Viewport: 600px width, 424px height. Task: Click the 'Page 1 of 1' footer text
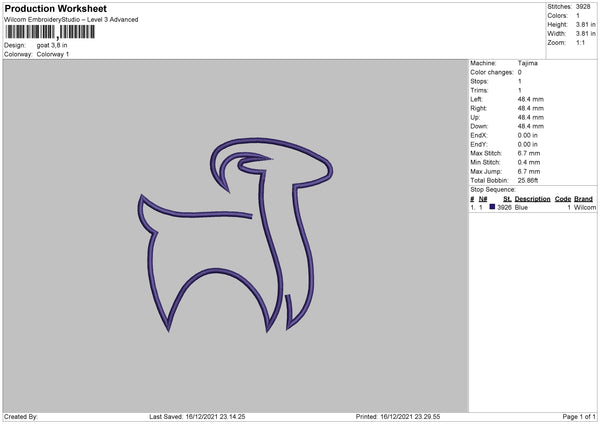(x=579, y=417)
